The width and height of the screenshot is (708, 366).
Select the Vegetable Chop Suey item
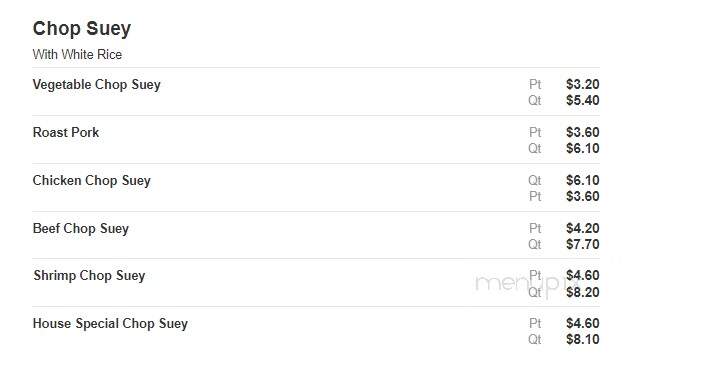pos(97,84)
